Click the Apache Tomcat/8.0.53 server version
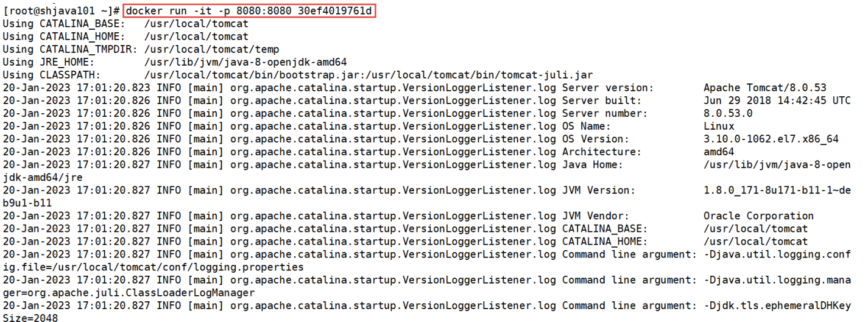The width and height of the screenshot is (868, 322). (764, 88)
